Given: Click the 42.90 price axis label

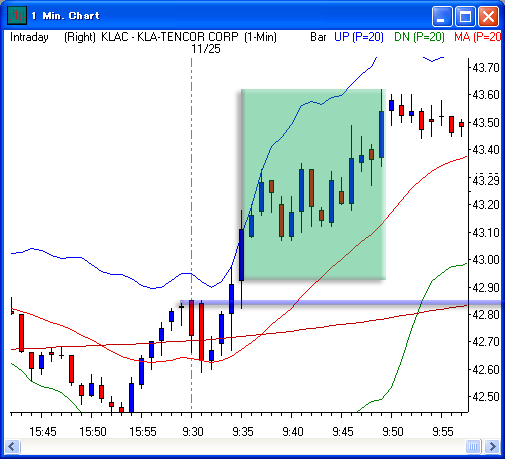Looking at the screenshot, I should [x=486, y=287].
